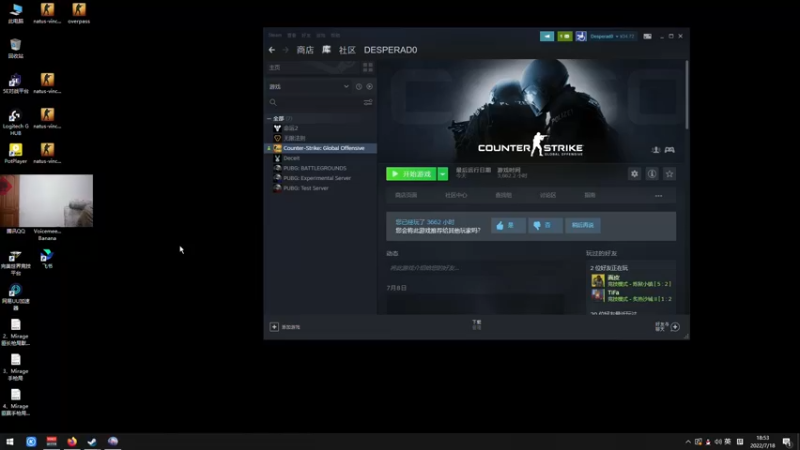Click the add a game plus icon

coord(274,327)
